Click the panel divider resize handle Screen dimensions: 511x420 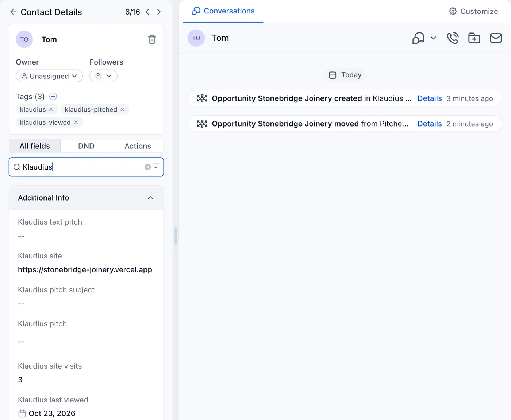pos(176,236)
